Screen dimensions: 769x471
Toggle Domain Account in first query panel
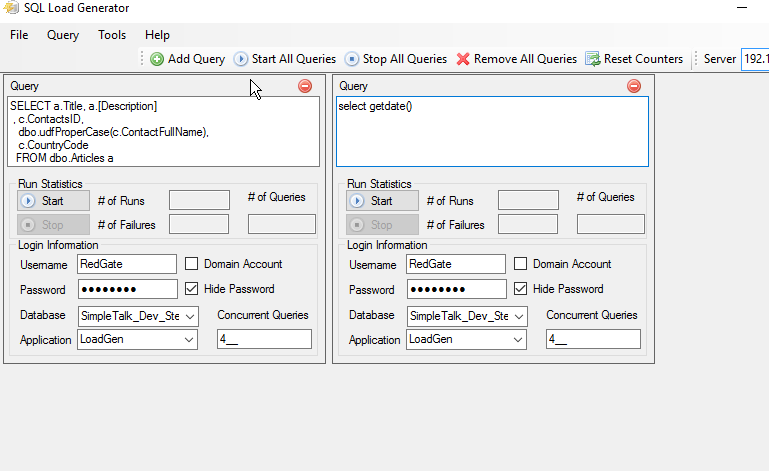191,264
